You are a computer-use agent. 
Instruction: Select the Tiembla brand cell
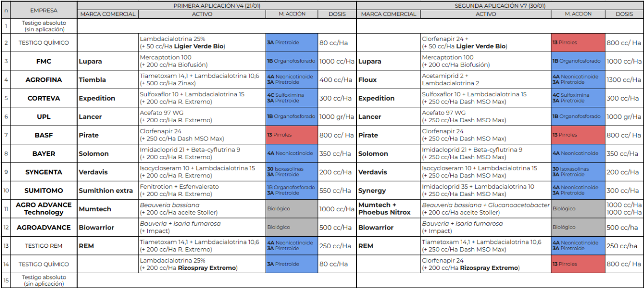pyautogui.click(x=108, y=80)
